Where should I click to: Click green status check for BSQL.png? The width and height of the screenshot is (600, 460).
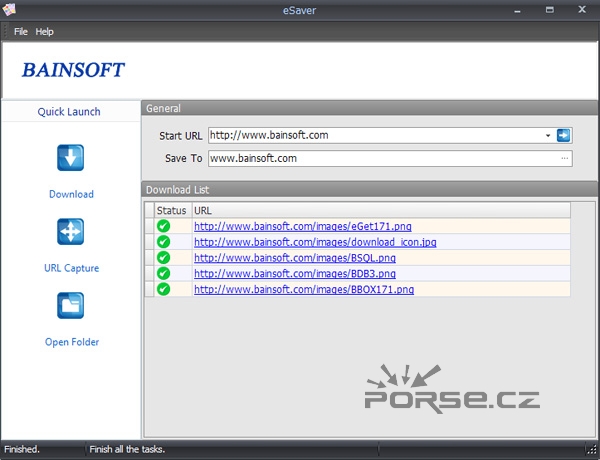164,258
